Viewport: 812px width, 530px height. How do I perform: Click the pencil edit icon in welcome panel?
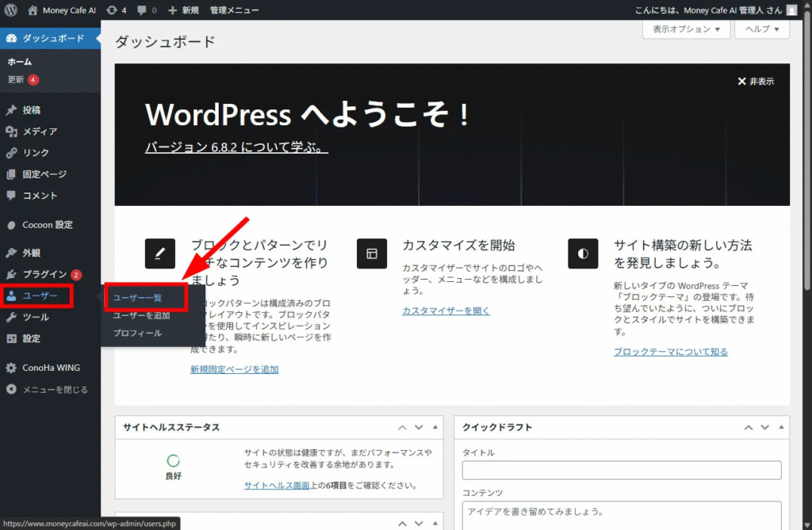click(160, 254)
